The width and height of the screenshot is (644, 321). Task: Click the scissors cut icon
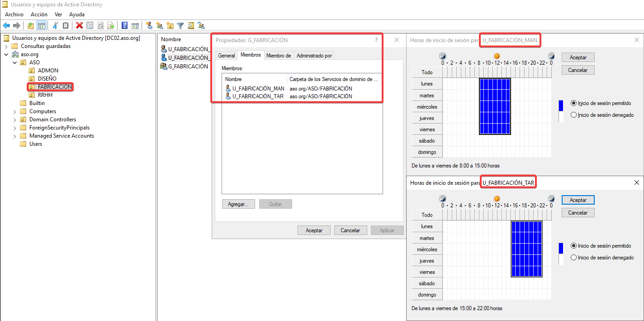[56, 26]
